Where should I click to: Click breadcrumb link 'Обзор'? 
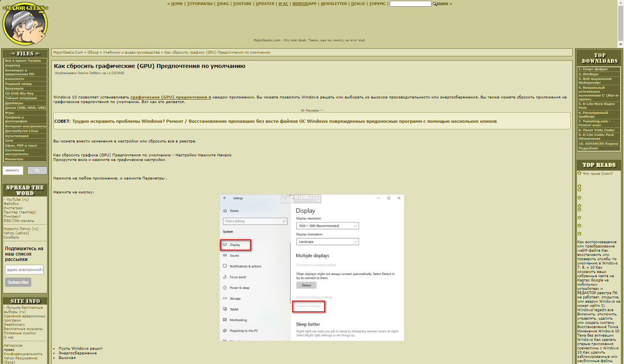tap(93, 52)
